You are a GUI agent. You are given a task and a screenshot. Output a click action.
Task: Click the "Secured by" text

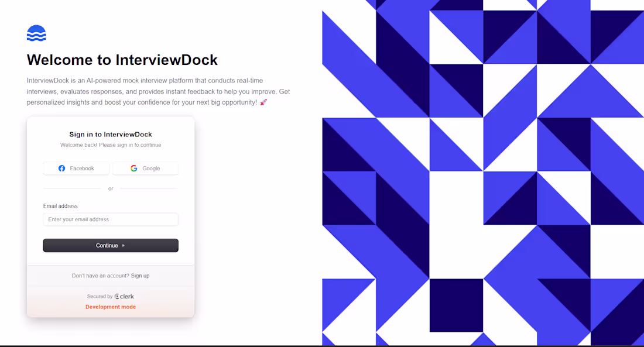(x=100, y=297)
